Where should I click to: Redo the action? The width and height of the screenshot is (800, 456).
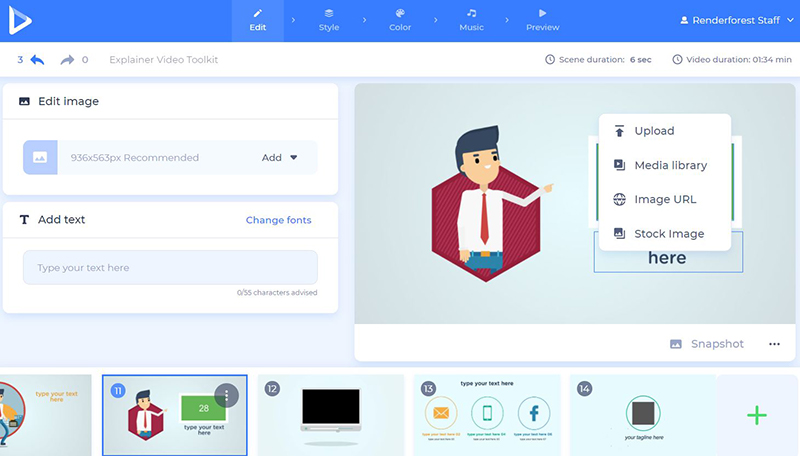[x=67, y=60]
